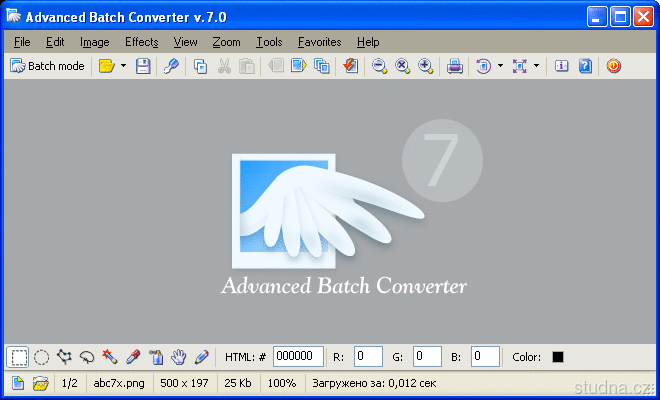Viewport: 660px width, 400px height.
Task: Click the zoom out magnifier icon
Action: pyautogui.click(x=380, y=66)
